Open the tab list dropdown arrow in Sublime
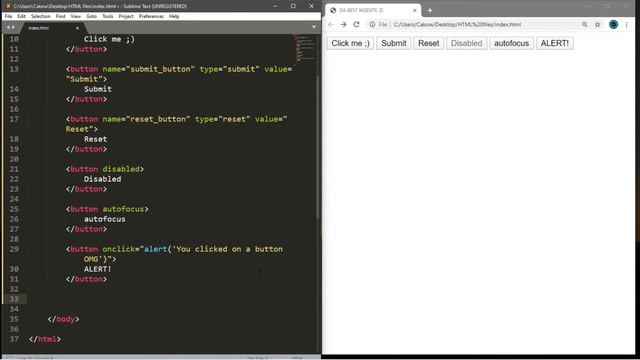 (313, 27)
